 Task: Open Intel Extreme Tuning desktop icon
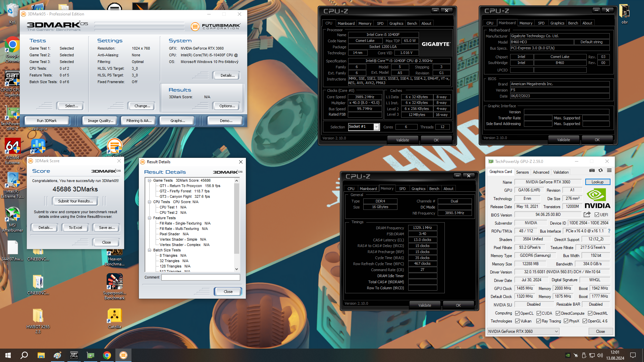coord(12,185)
